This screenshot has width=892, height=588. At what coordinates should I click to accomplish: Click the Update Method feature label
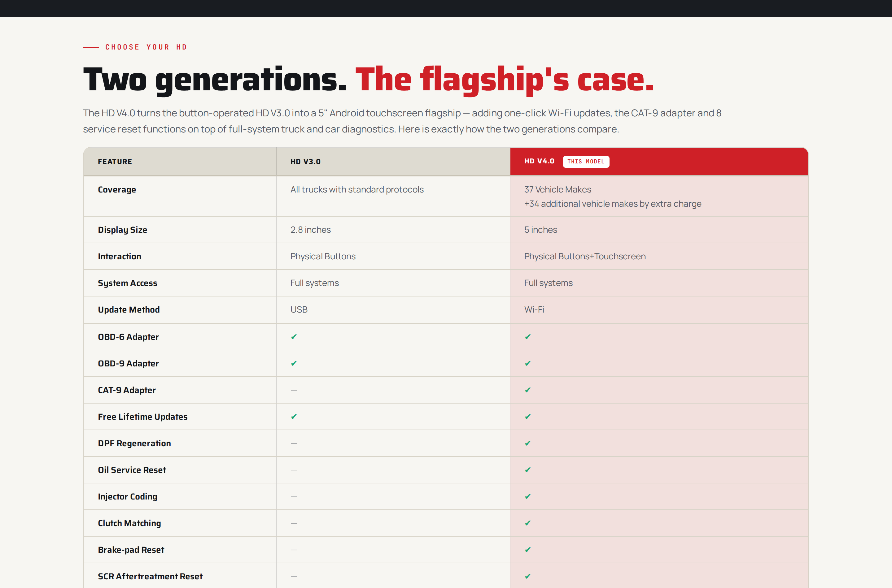pos(129,310)
